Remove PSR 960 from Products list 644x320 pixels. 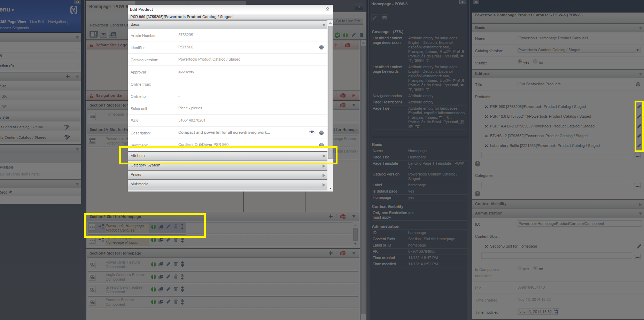pos(486,107)
